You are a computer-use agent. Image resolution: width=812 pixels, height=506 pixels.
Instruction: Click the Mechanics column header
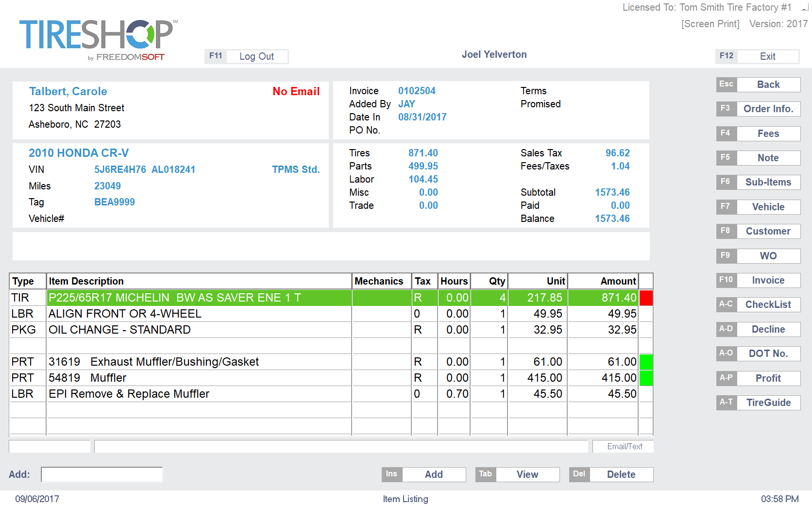(x=381, y=281)
